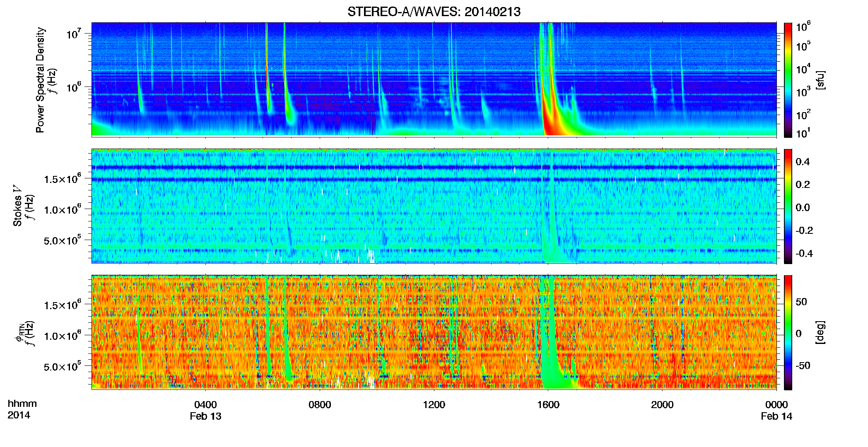Click the 10^3 label on sfu color bar
The height and width of the screenshot is (447, 868).
tap(803, 91)
